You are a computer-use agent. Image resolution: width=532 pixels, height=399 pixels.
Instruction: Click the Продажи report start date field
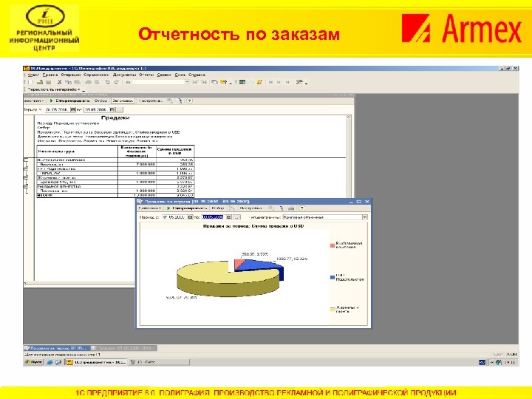tap(57, 109)
